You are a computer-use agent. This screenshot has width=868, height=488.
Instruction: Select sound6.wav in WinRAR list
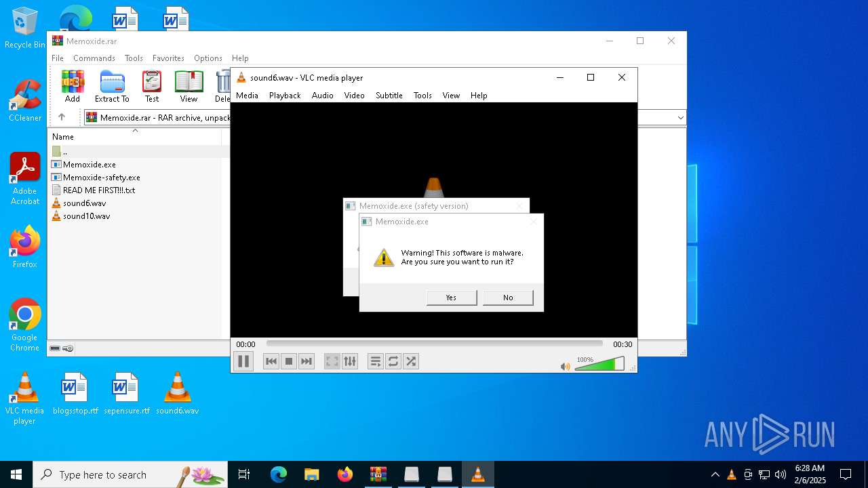click(x=84, y=203)
